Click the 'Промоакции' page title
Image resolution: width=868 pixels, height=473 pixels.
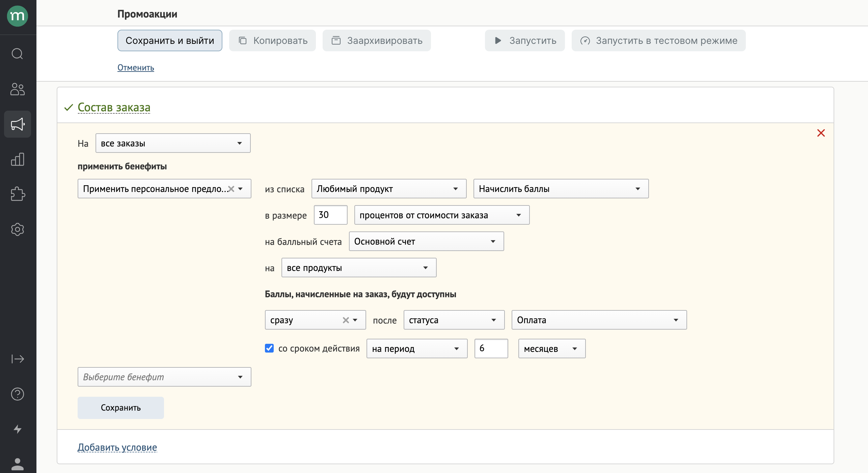[147, 14]
